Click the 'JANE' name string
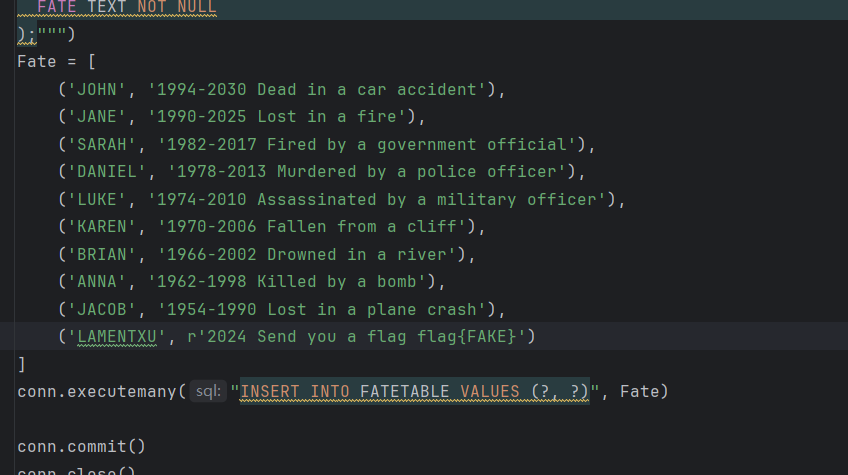 96,117
